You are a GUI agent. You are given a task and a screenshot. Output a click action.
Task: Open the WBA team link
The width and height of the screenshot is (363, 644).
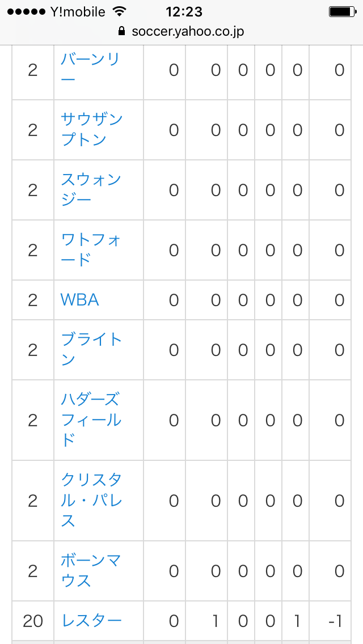click(80, 300)
